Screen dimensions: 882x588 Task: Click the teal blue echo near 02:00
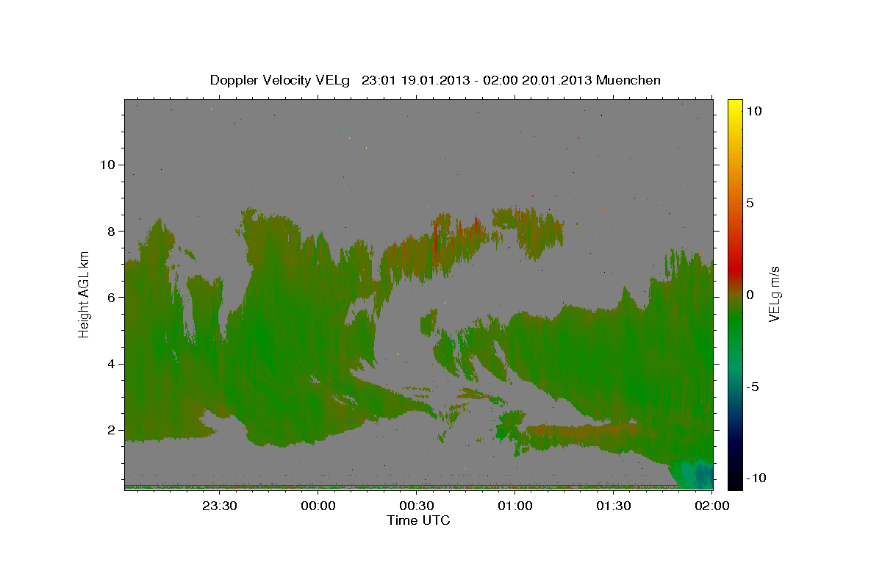click(695, 476)
